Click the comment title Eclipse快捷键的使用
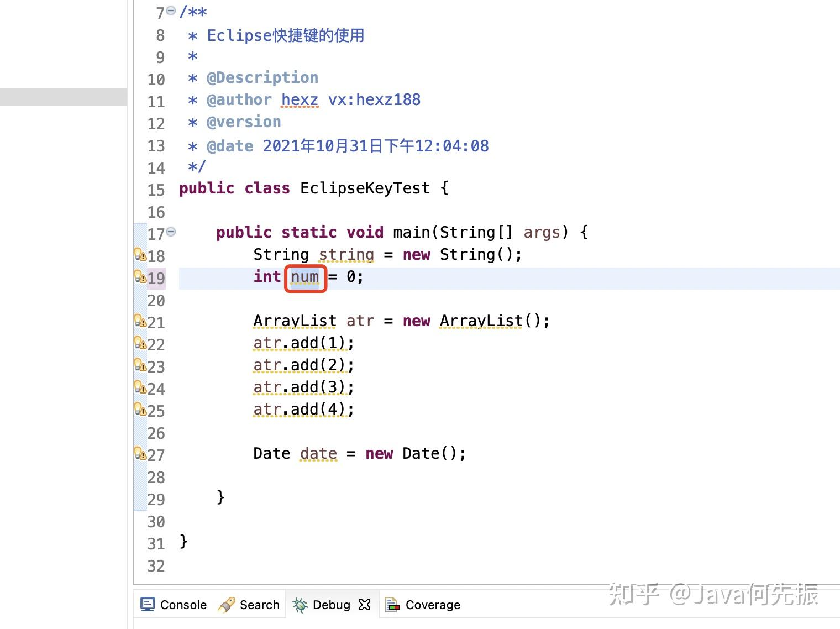This screenshot has width=840, height=629. coord(286,35)
